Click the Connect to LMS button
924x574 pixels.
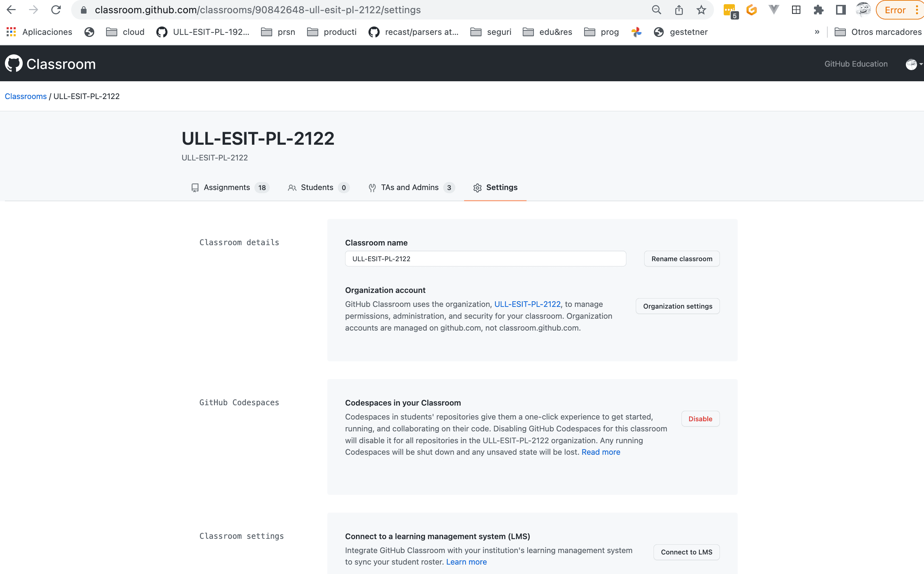coord(686,552)
